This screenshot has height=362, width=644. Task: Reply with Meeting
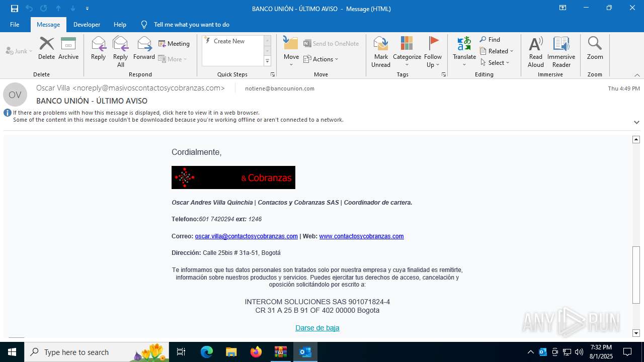coord(174,44)
